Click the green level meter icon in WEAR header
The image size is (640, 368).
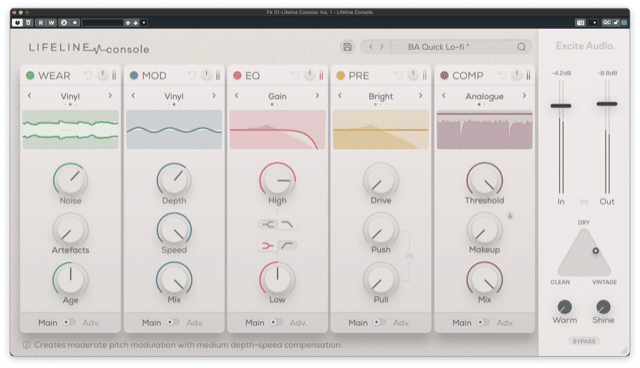pyautogui.click(x=114, y=75)
